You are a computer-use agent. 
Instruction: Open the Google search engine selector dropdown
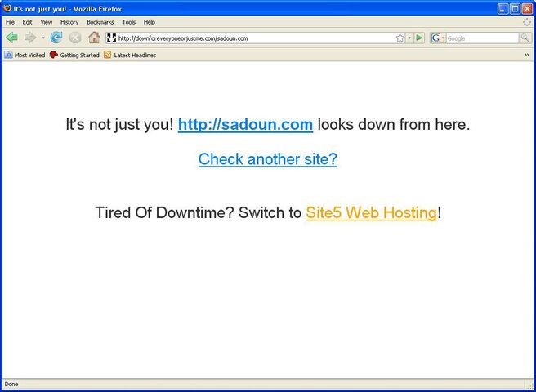tap(438, 38)
